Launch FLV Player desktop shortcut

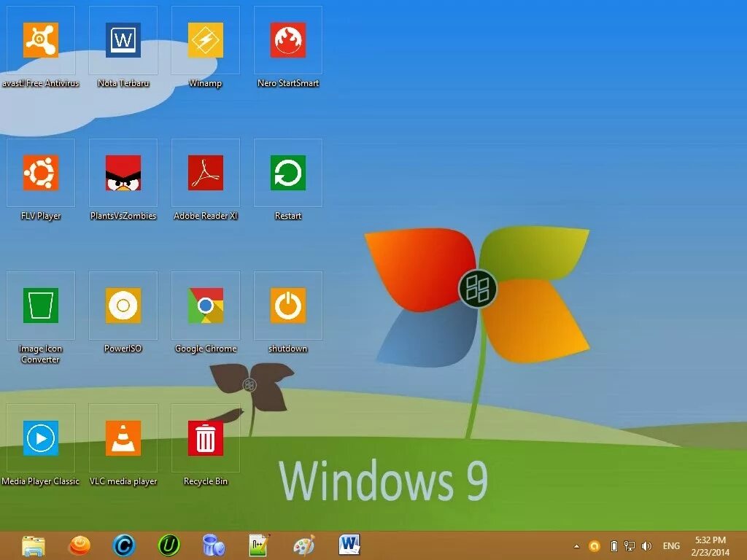coord(41,173)
